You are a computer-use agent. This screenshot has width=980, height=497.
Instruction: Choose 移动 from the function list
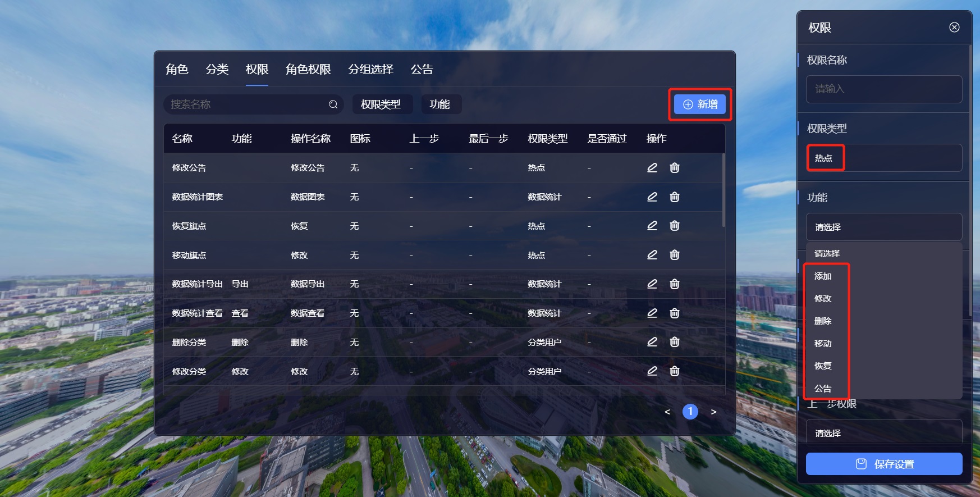[884, 344]
